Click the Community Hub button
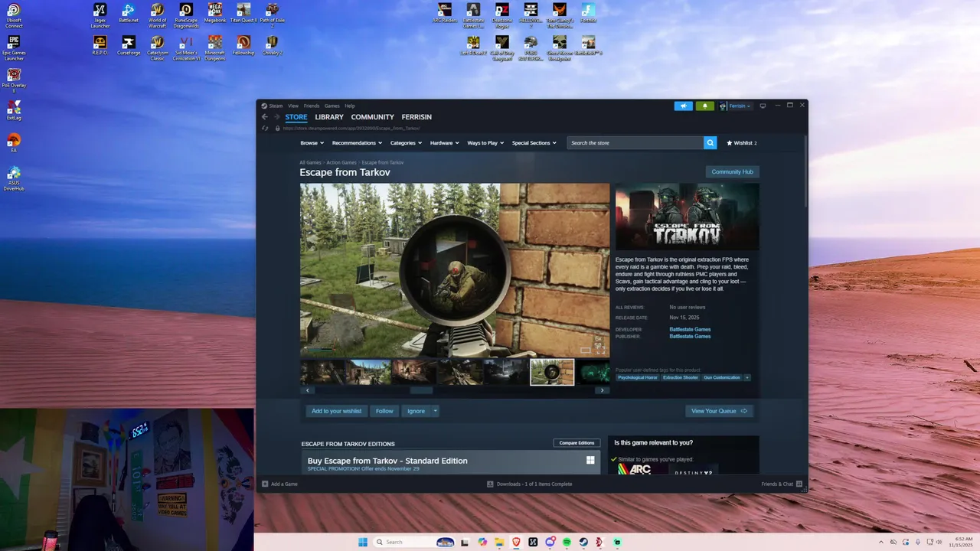 [733, 171]
